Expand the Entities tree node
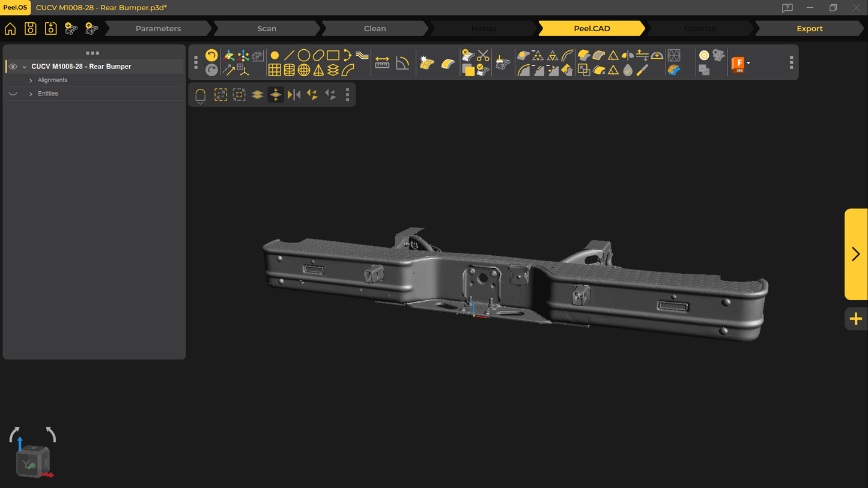 click(x=31, y=94)
